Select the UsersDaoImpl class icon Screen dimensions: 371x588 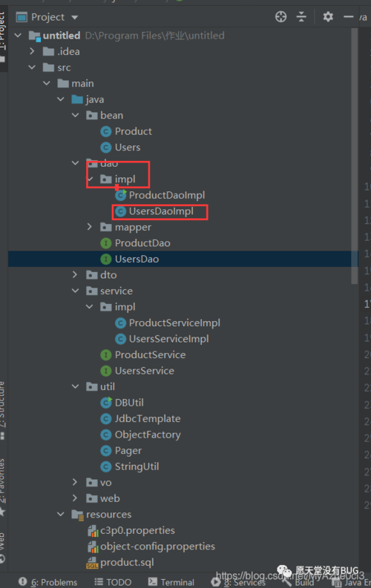tap(120, 211)
